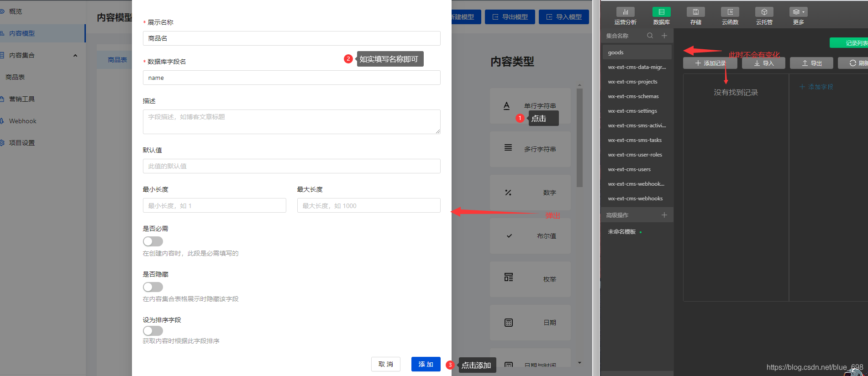
Task: Toggle the 是否隐藏 switch
Action: pyautogui.click(x=153, y=287)
